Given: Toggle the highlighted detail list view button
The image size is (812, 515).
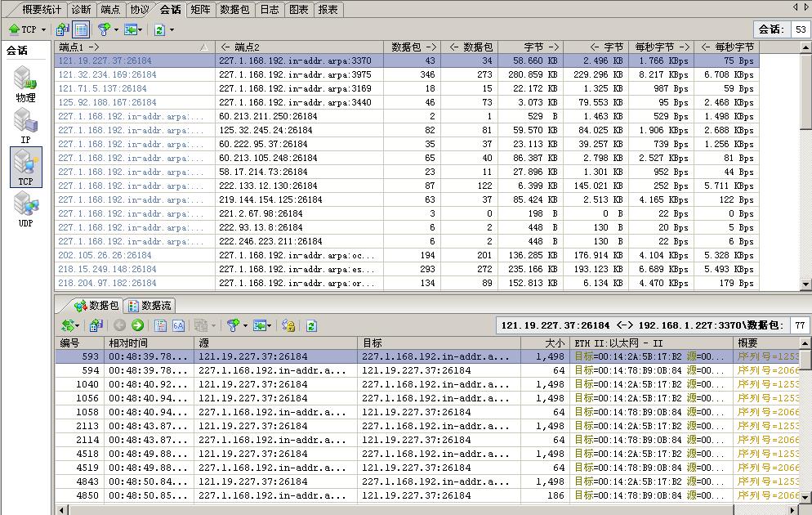Looking at the screenshot, I should point(81,29).
